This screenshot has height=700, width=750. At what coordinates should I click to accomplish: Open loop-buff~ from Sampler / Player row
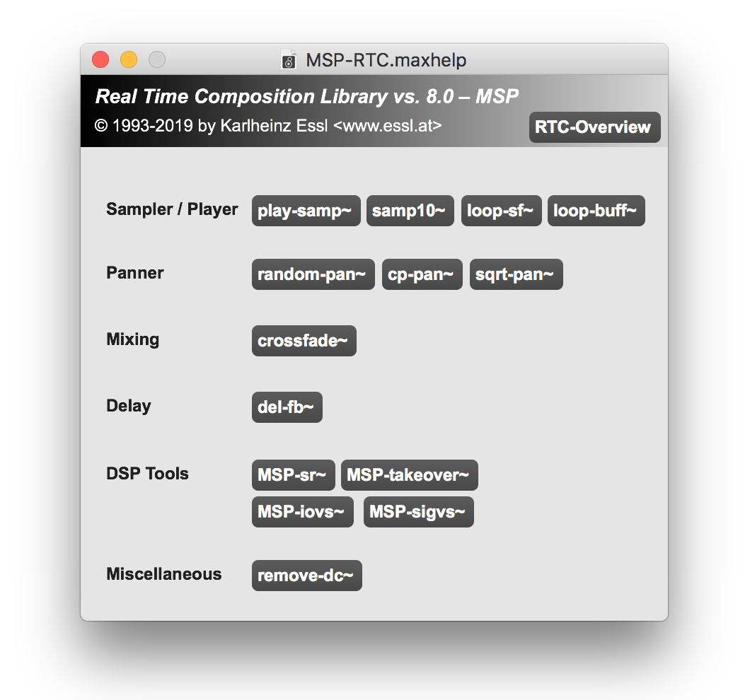(596, 211)
